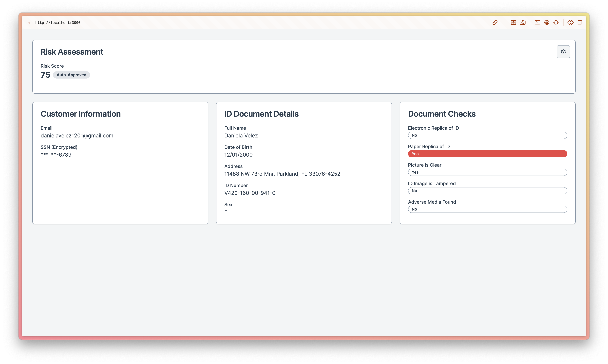Click the Adverse Media Found No pill
The width and height of the screenshot is (608, 364).
487,209
